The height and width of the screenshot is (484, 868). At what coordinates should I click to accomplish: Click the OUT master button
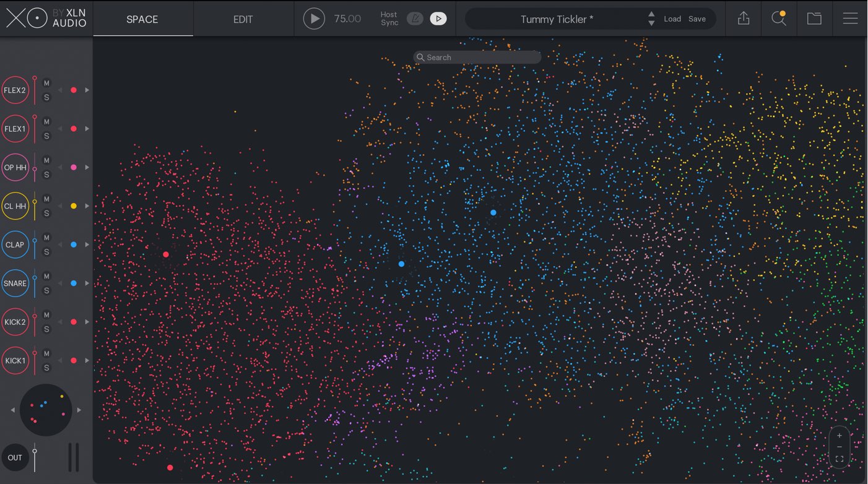click(x=15, y=458)
